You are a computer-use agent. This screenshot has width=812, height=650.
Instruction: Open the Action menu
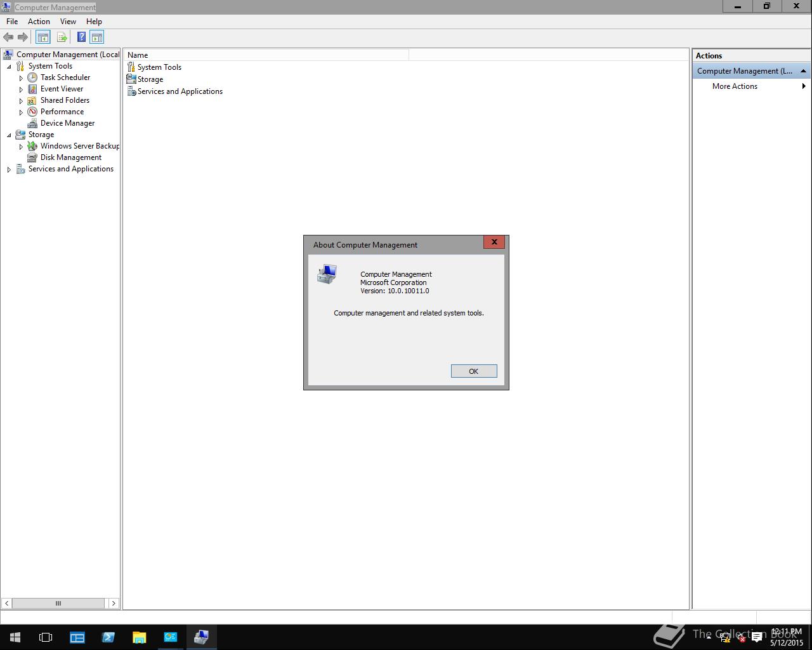[39, 22]
